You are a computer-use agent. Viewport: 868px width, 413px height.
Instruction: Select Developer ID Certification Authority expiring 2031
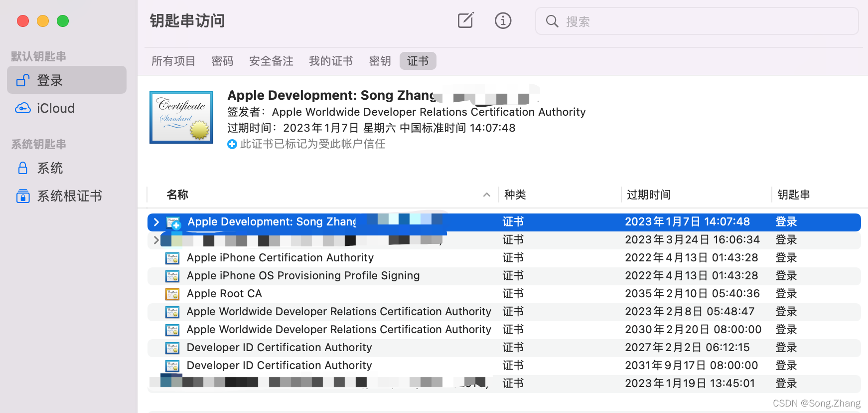point(504,366)
